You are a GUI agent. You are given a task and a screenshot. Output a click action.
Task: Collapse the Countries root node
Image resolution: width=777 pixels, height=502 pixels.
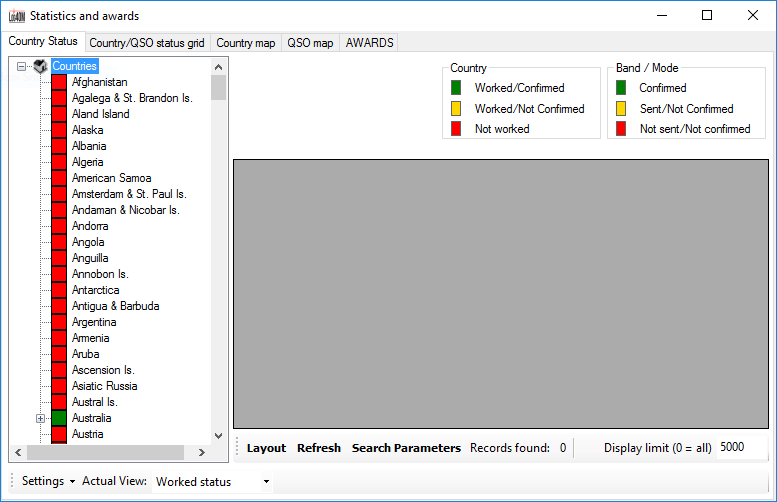point(21,66)
